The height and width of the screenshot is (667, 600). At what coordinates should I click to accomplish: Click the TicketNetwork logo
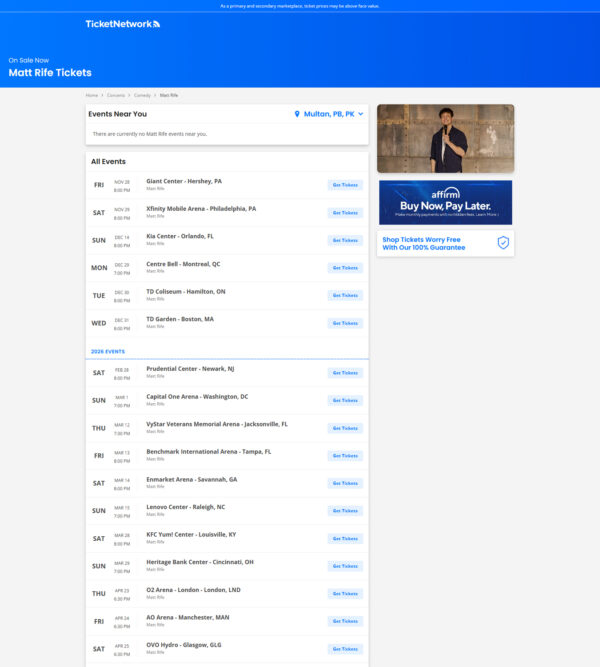click(x=122, y=24)
